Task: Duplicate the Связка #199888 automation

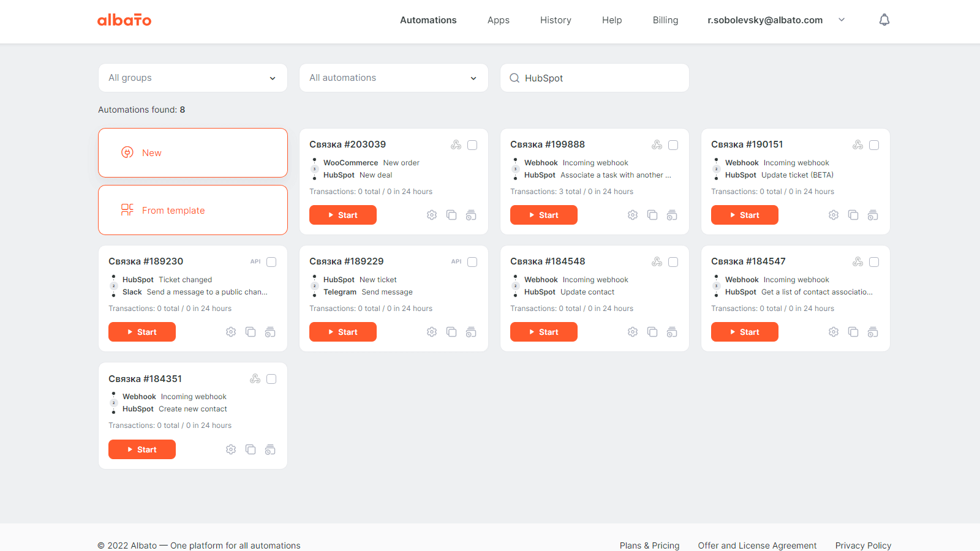Action: (x=652, y=215)
